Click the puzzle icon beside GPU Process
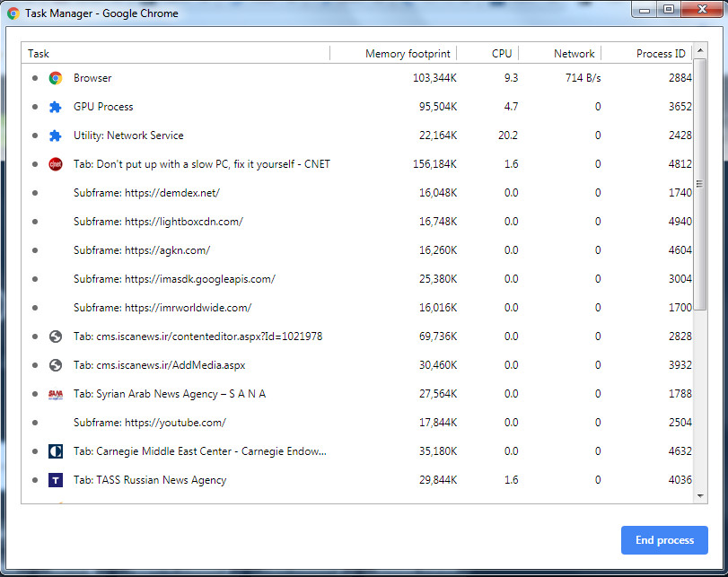The width and height of the screenshot is (728, 577). (x=56, y=107)
